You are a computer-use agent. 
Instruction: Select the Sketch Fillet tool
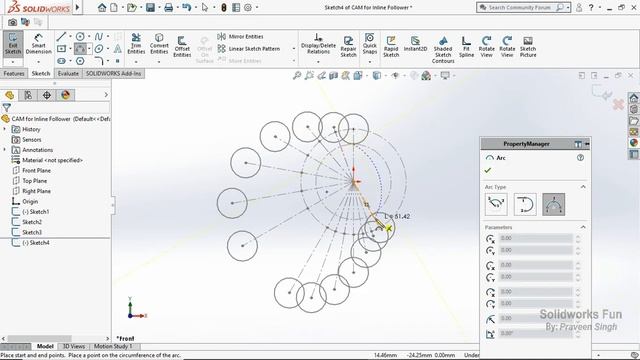[98, 61]
